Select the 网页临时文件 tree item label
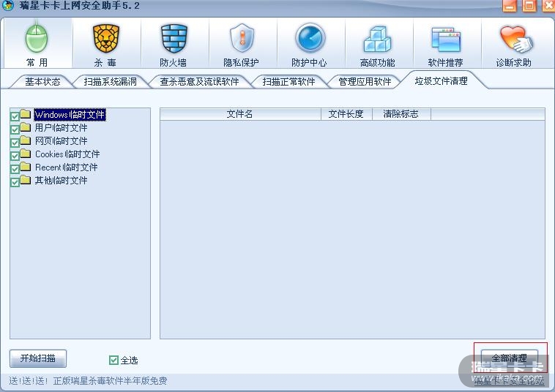The image size is (555, 392). pos(61,140)
